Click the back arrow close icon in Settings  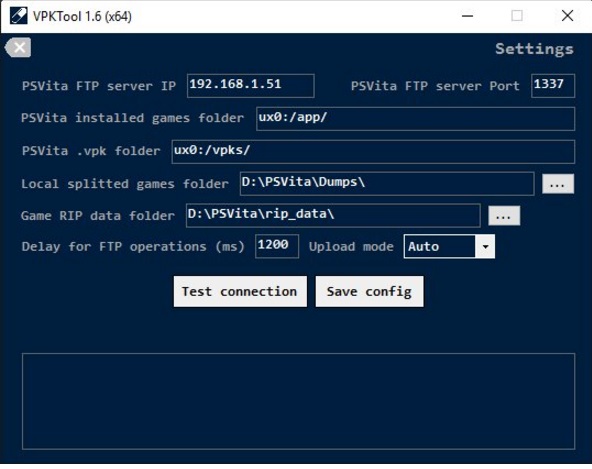pos(18,48)
